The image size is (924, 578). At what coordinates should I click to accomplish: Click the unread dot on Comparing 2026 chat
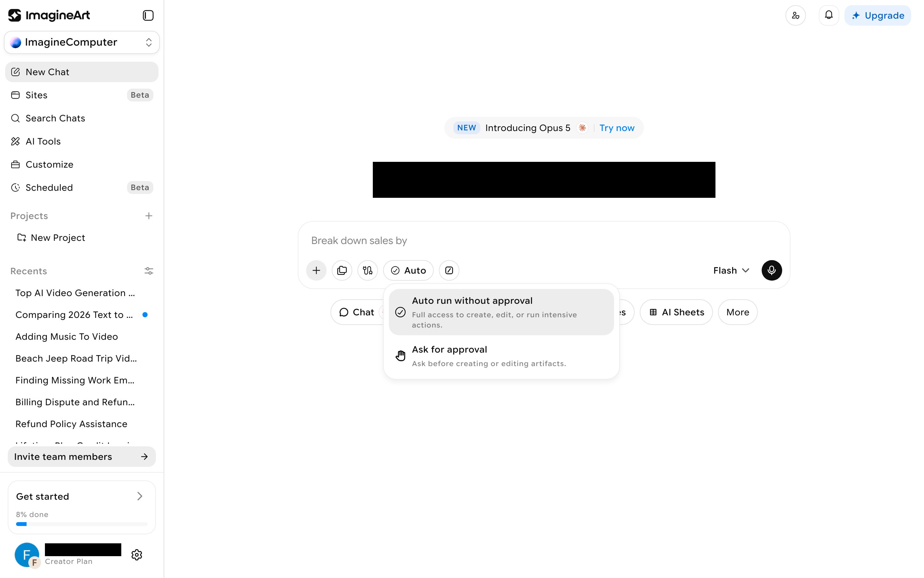click(145, 315)
